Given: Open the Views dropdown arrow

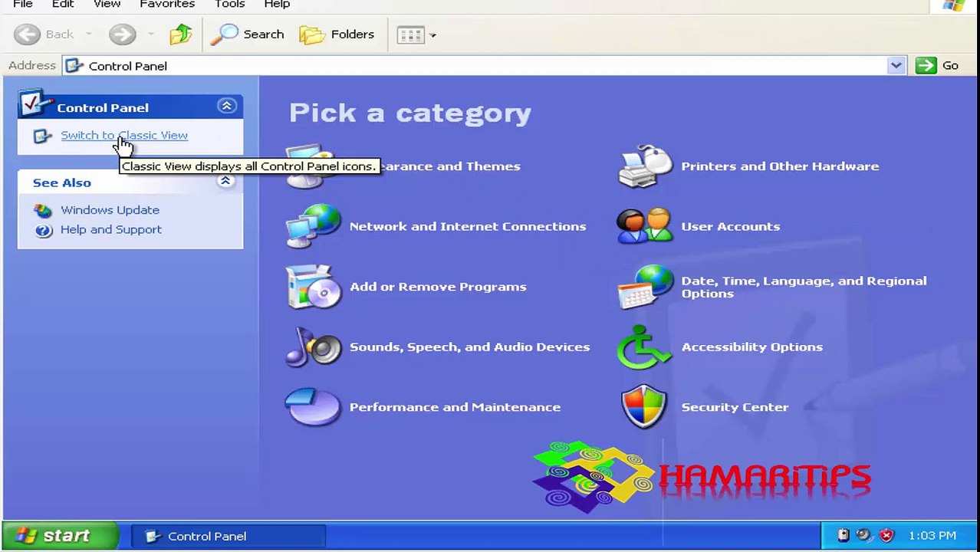Looking at the screenshot, I should pos(433,35).
